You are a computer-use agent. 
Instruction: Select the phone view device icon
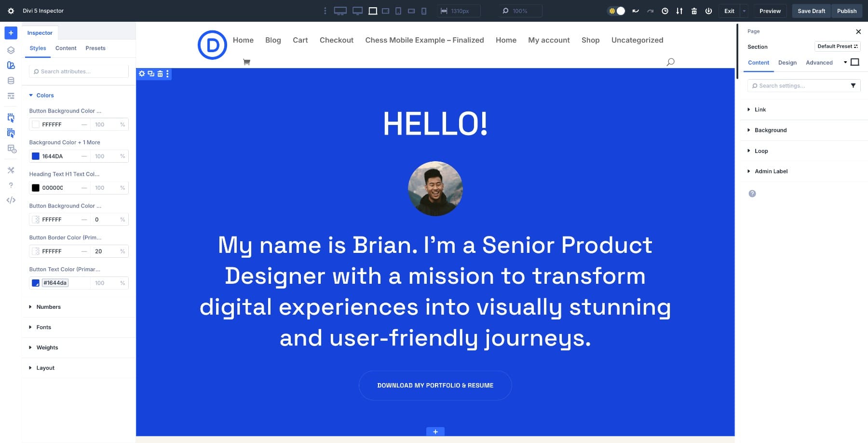424,11
